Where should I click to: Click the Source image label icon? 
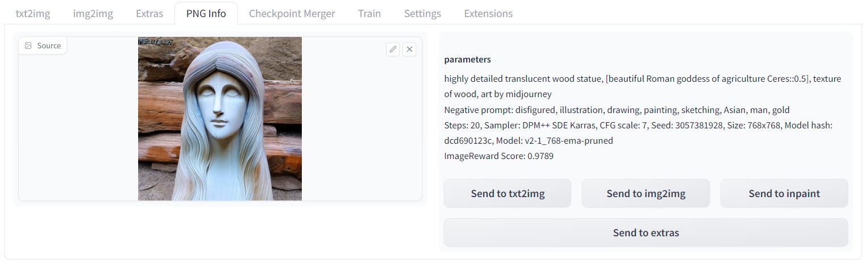click(x=28, y=46)
